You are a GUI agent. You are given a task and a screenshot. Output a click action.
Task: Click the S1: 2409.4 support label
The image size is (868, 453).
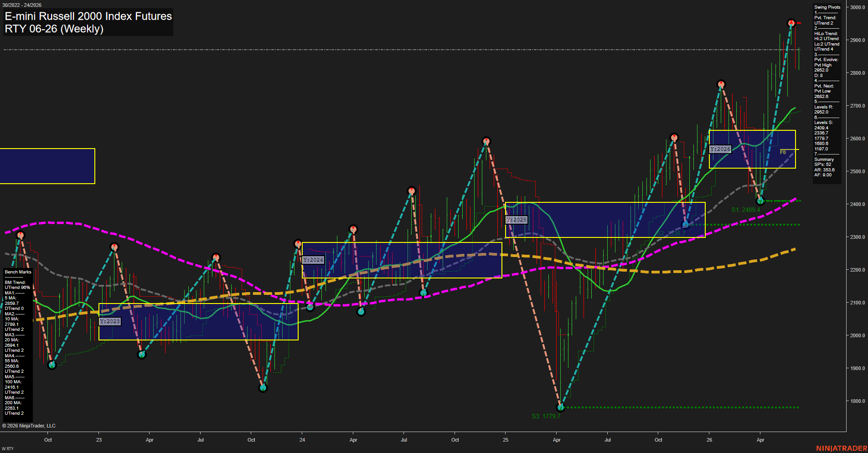(x=746, y=210)
